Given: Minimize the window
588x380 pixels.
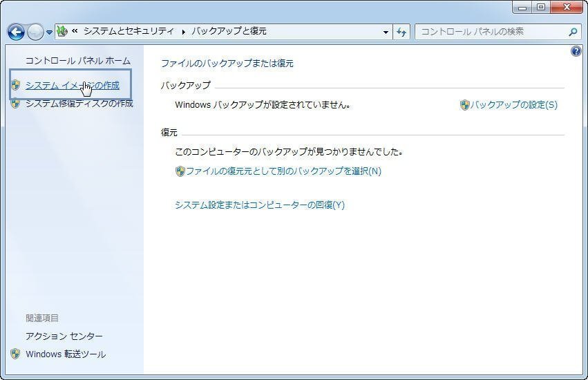Looking at the screenshot, I should tap(522, 8).
